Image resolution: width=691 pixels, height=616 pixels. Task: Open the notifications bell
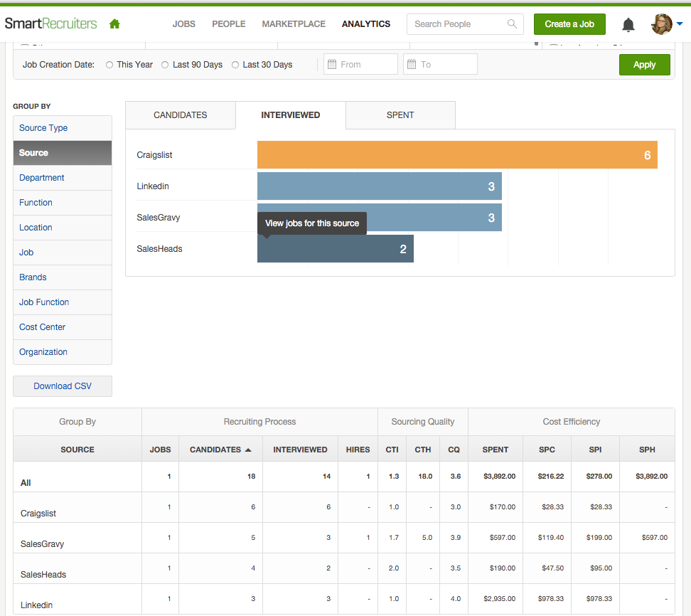point(628,25)
